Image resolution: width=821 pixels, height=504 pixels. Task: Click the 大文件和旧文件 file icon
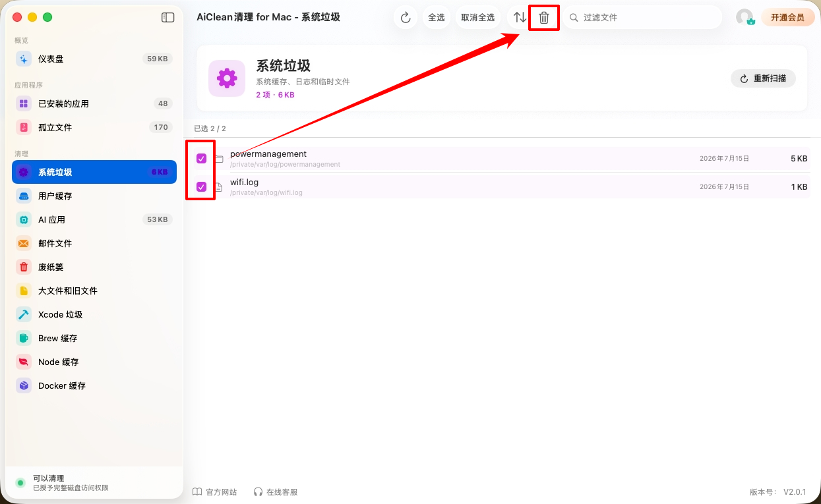(x=24, y=291)
